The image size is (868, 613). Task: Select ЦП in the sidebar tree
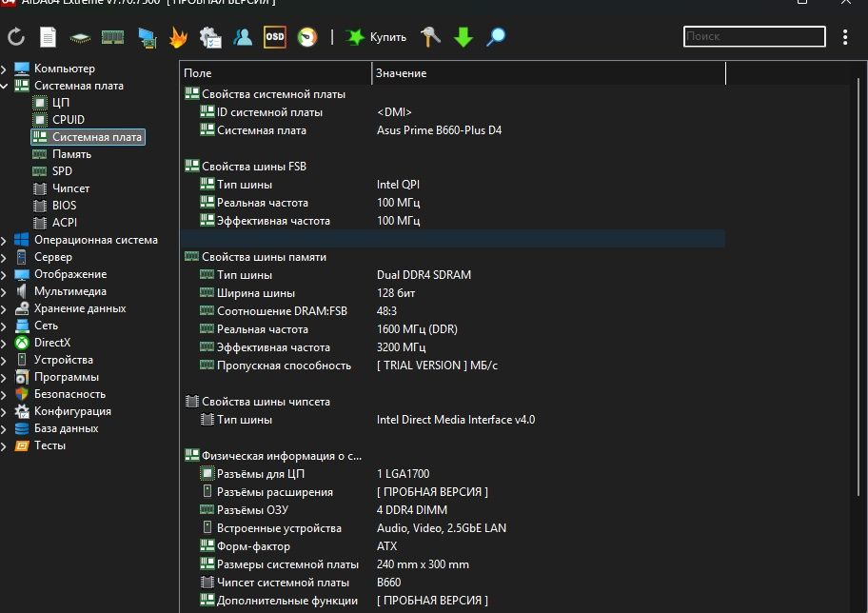pos(60,103)
